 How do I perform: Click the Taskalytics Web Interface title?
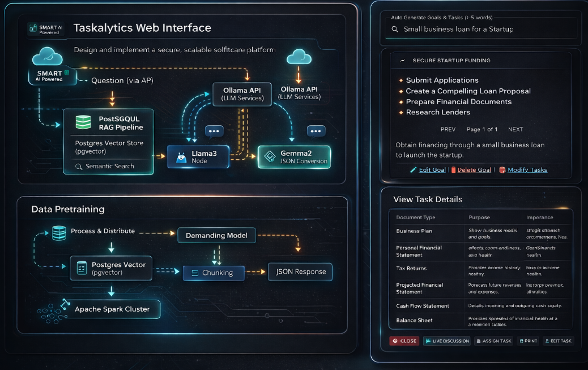(x=142, y=28)
